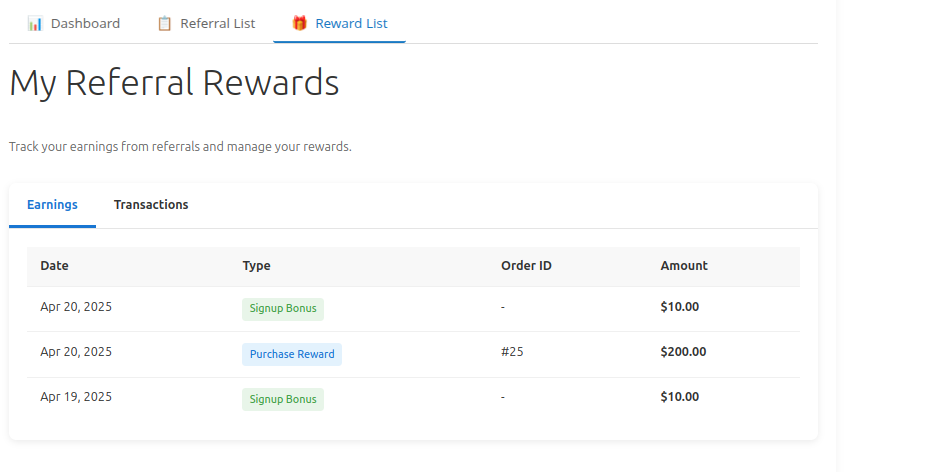Open order #25 in the table
This screenshot has width=926, height=472.
tap(512, 352)
